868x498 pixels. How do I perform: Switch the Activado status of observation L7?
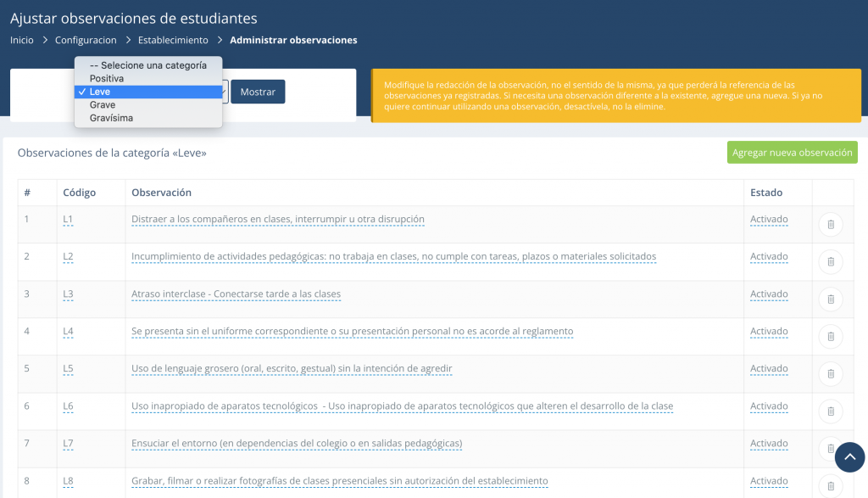click(769, 444)
